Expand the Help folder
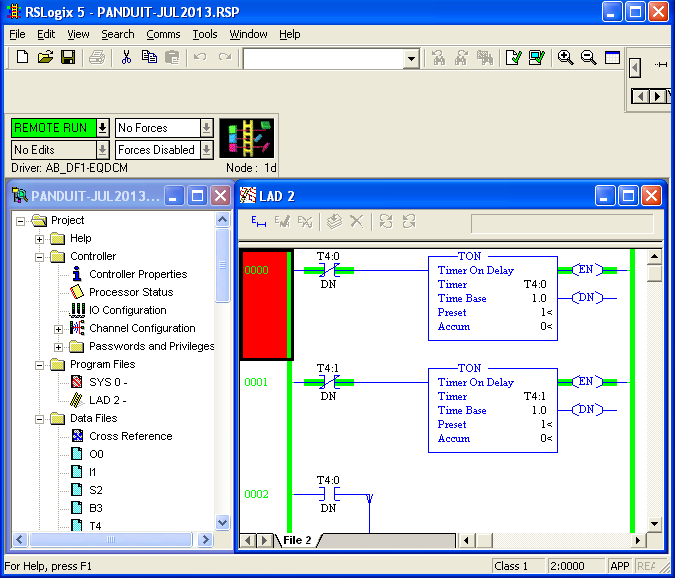 point(39,239)
